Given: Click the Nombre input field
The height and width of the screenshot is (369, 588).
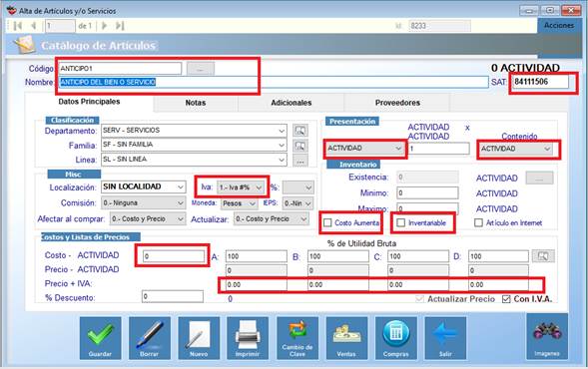Looking at the screenshot, I should click(x=274, y=82).
